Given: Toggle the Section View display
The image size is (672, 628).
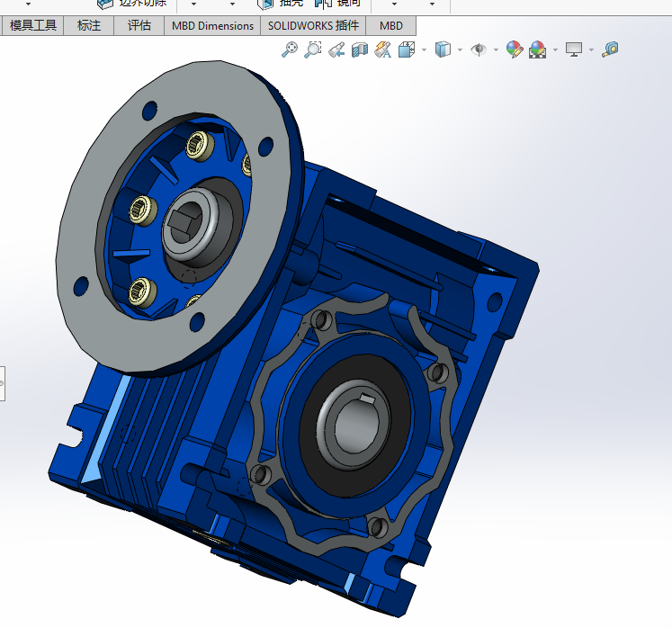Looking at the screenshot, I should [360, 49].
